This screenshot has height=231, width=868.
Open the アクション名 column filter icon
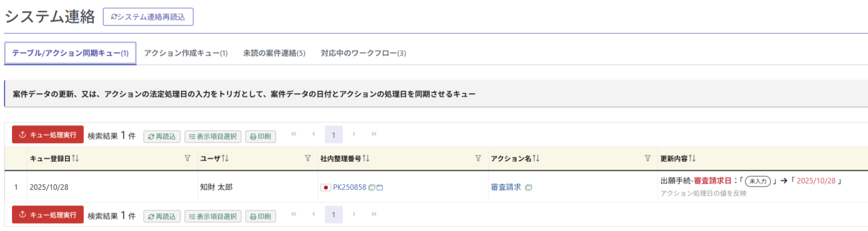(x=648, y=159)
